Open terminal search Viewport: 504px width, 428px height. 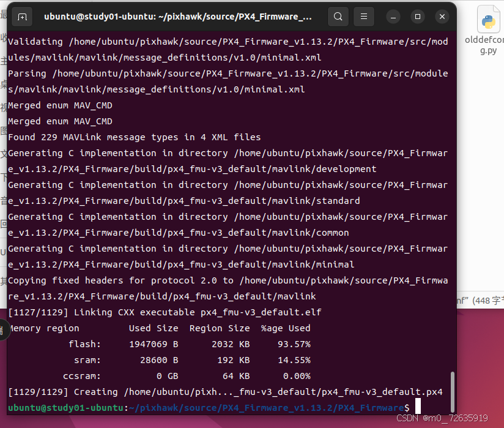coord(338,17)
